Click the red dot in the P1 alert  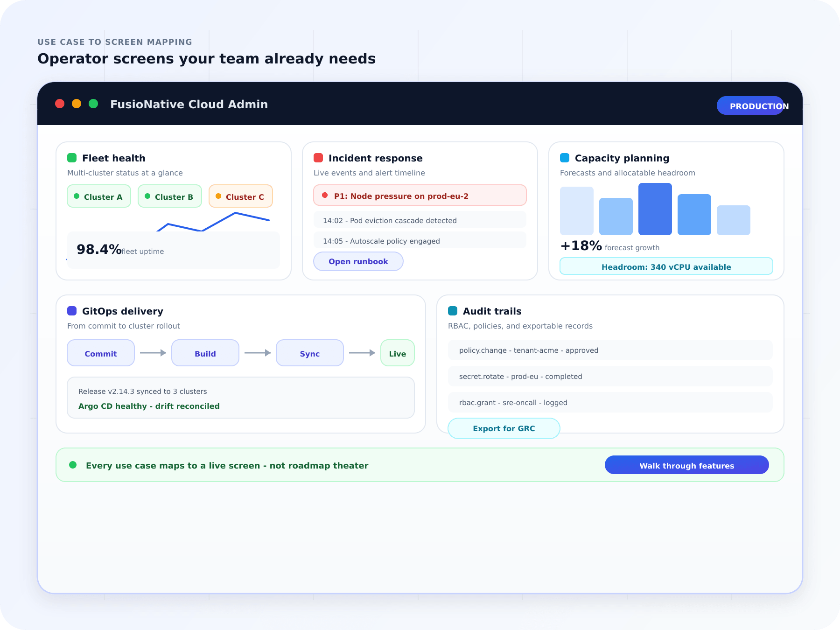pos(325,196)
